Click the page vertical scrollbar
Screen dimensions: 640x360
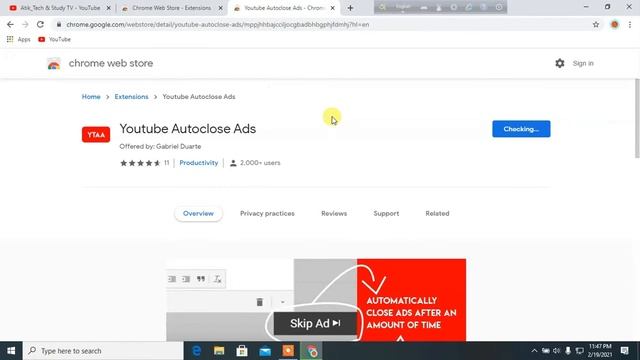[x=637, y=118]
